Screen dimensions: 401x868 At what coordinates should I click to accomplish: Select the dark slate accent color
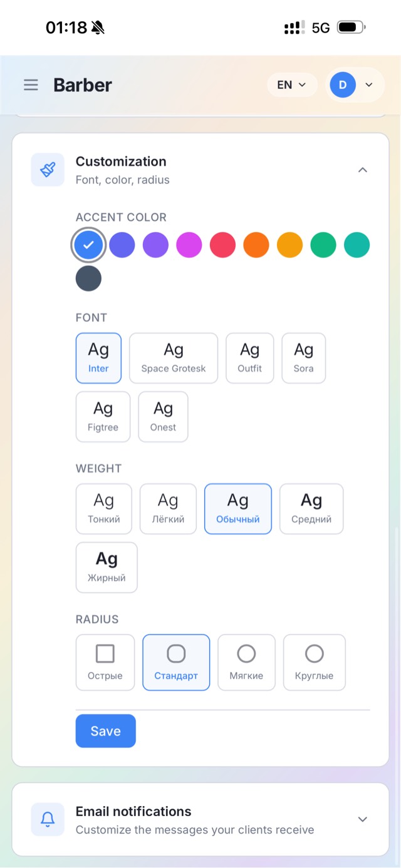click(x=88, y=278)
